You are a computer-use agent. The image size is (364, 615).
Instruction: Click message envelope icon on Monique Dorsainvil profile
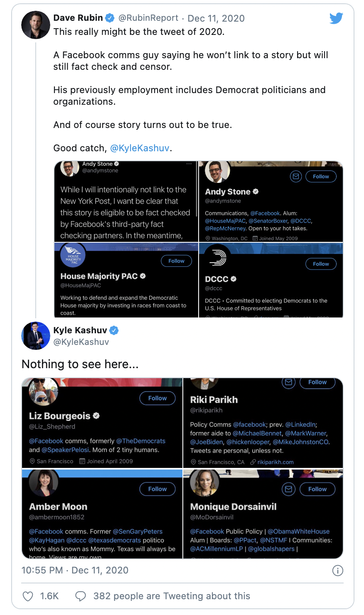(288, 489)
